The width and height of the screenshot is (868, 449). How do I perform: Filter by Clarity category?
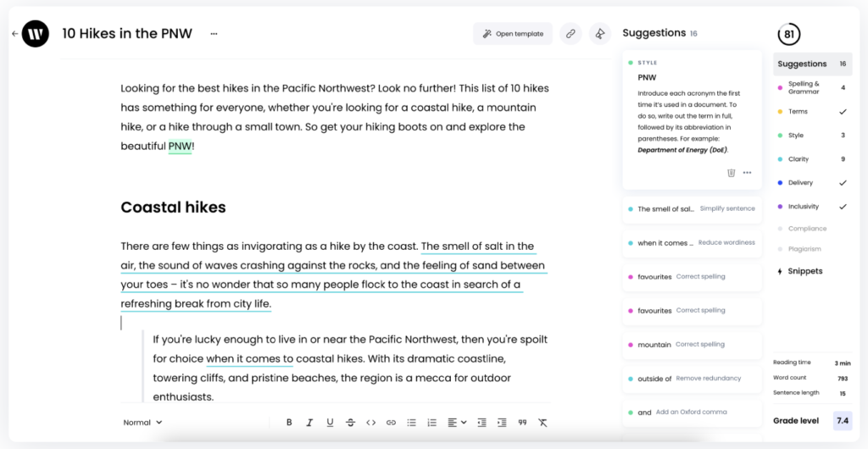click(812, 159)
